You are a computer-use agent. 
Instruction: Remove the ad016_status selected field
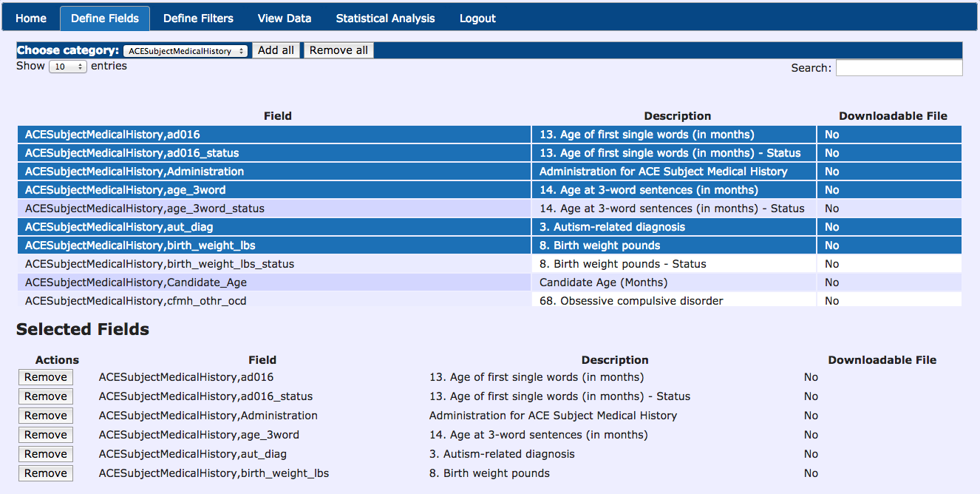(46, 396)
